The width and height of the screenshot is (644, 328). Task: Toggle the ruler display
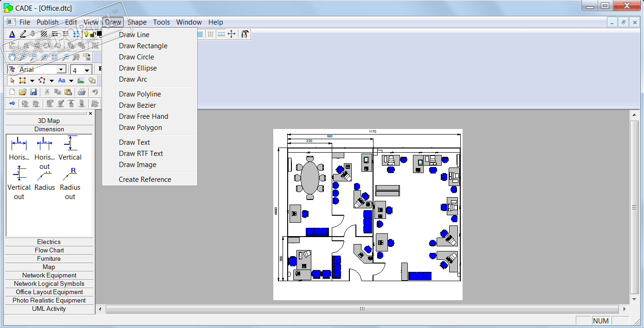click(x=221, y=34)
